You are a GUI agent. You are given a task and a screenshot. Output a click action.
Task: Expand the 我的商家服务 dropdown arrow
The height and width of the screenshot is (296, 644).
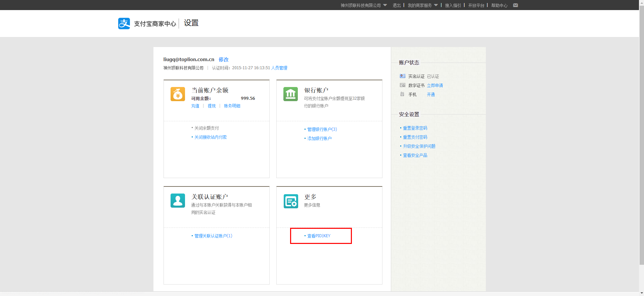(436, 5)
